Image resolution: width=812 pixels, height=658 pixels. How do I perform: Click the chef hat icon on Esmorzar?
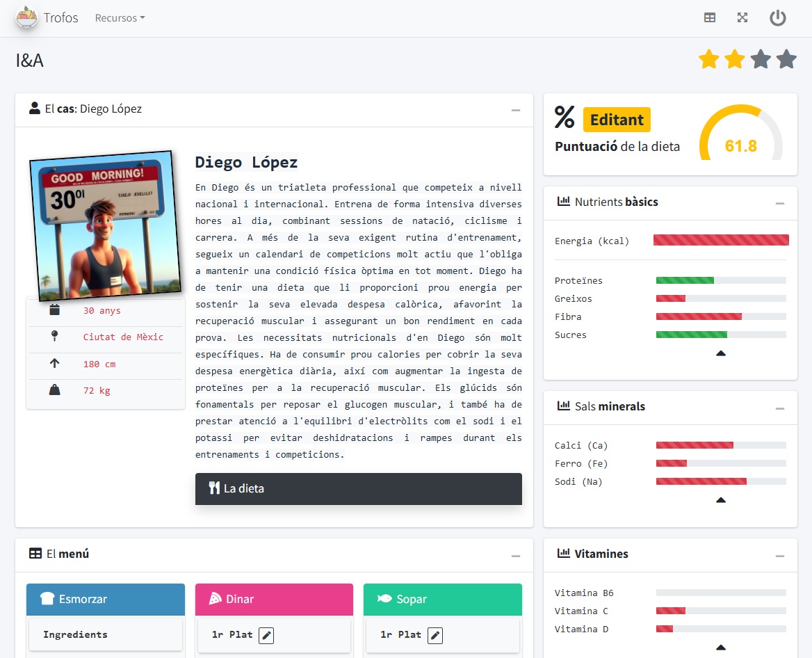point(47,598)
